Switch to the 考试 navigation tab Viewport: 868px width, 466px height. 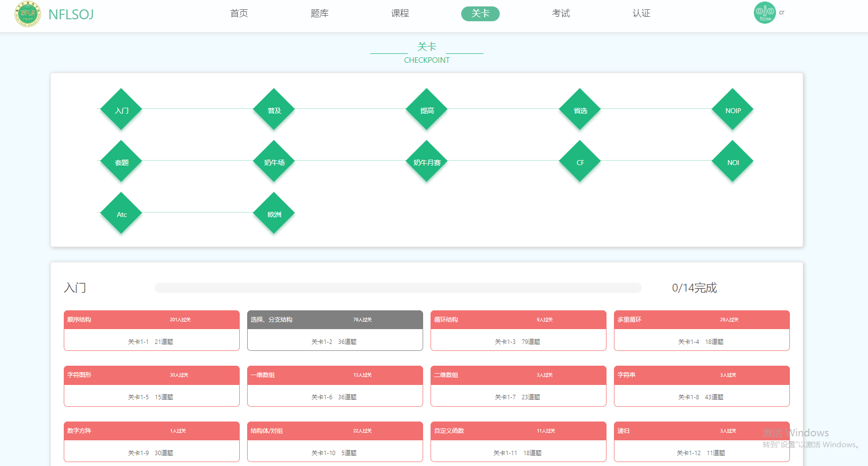(x=561, y=13)
